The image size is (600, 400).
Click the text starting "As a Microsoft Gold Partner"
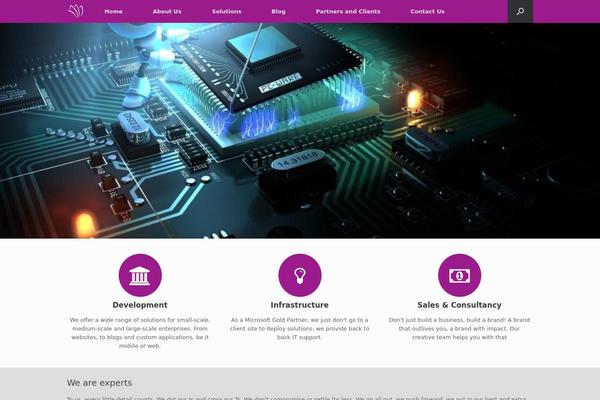(x=300, y=328)
